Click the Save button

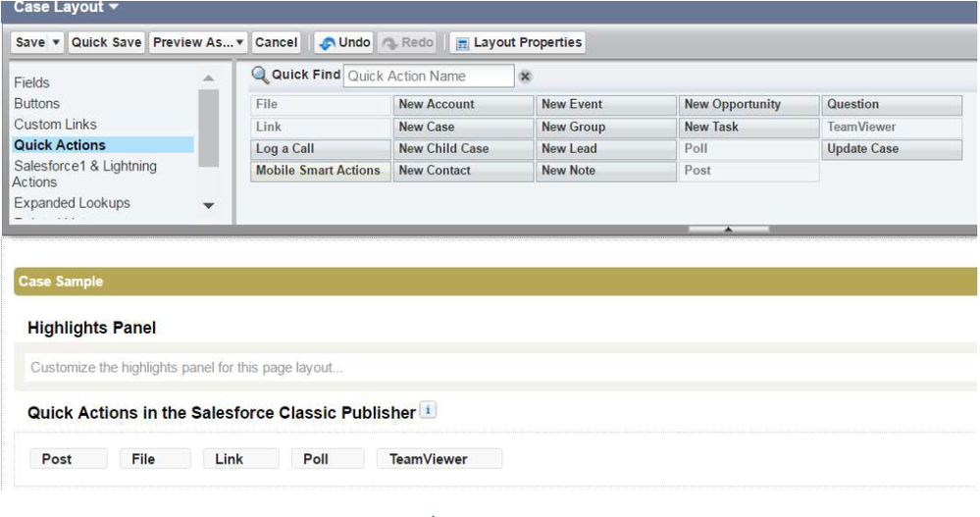point(30,42)
